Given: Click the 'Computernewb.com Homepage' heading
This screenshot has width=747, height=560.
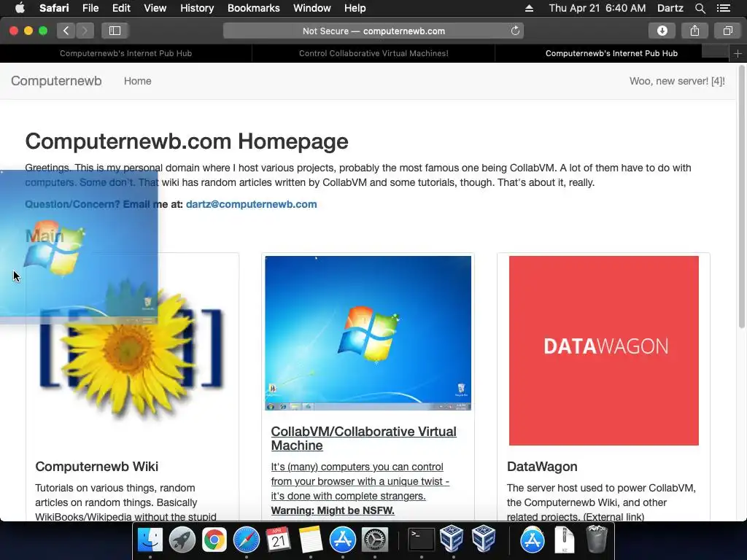Looking at the screenshot, I should pyautogui.click(x=187, y=141).
